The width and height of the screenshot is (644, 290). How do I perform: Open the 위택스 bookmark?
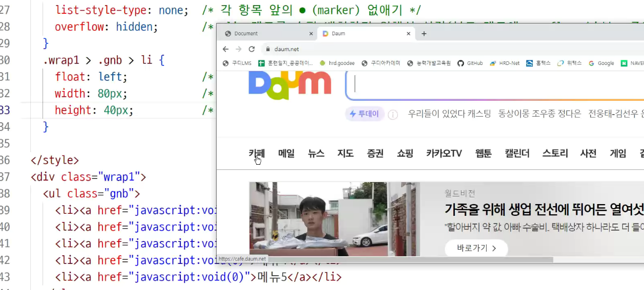click(x=569, y=63)
